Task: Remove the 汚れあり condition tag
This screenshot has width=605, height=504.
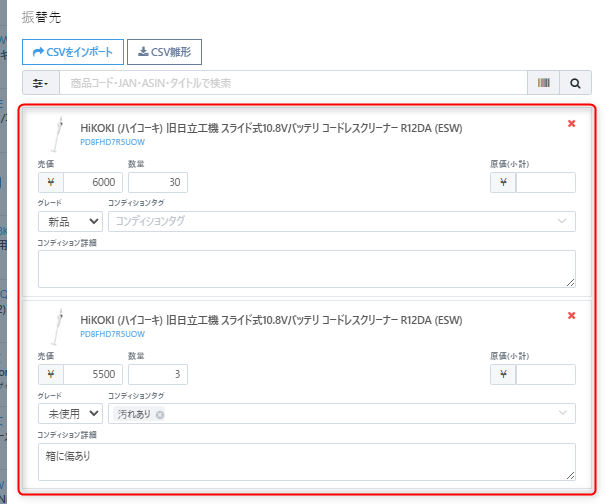Action: (160, 415)
